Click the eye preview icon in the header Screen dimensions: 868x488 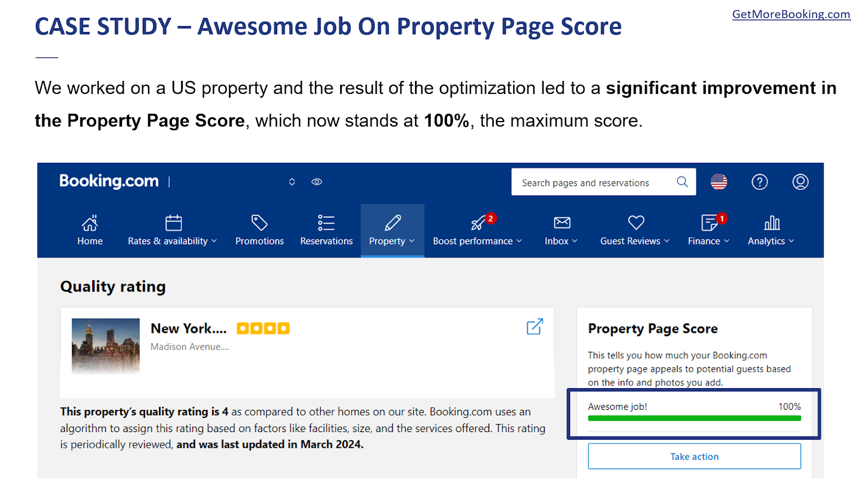(317, 182)
